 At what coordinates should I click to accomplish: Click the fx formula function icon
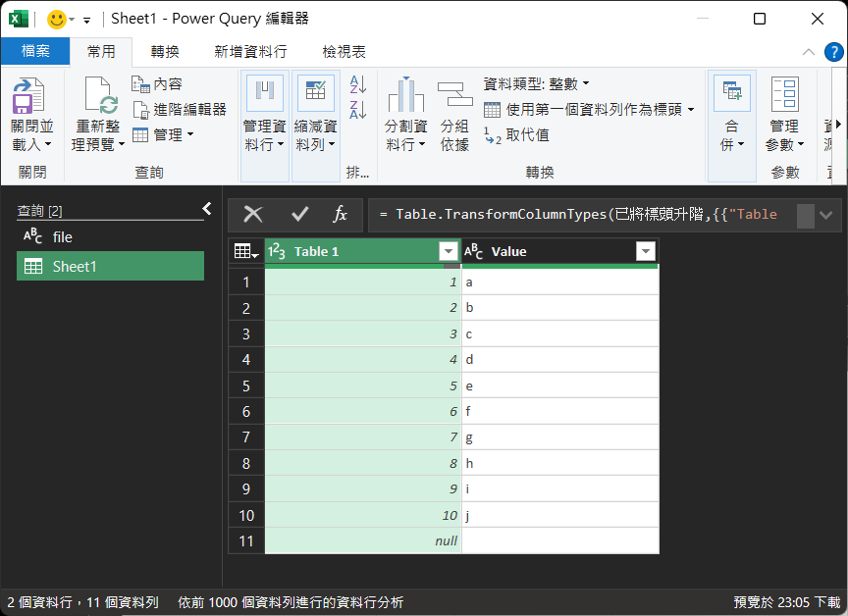tap(340, 214)
